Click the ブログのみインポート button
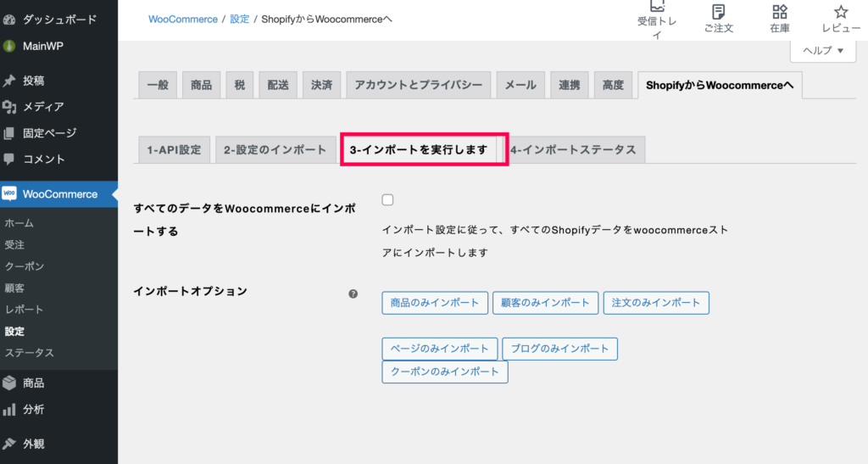The image size is (868, 464). pyautogui.click(x=559, y=349)
